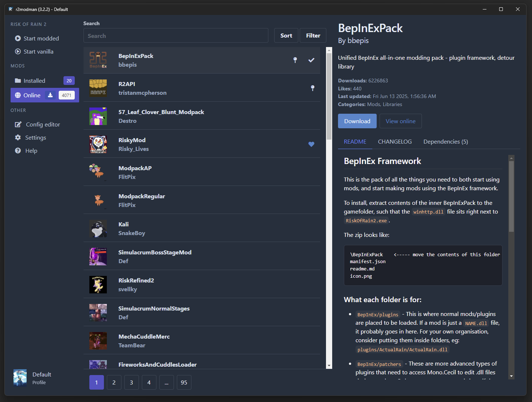
Task: Click the mod Search input field
Action: pyautogui.click(x=176, y=36)
